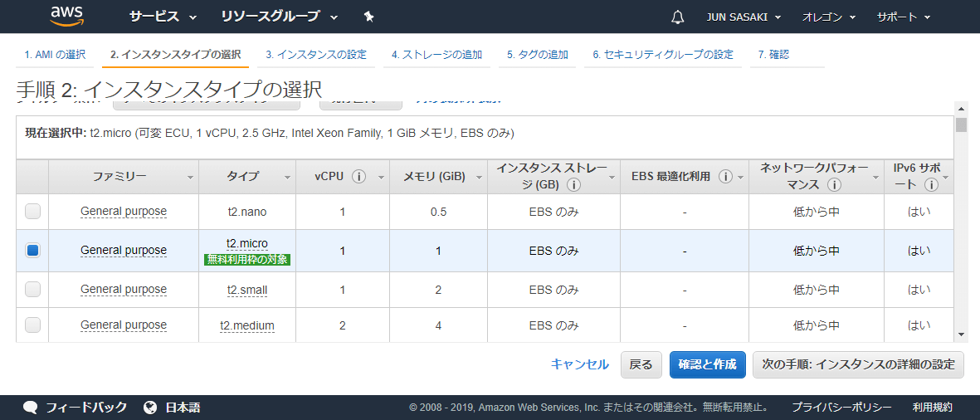Open ファミリー column filter arrow

[190, 178]
